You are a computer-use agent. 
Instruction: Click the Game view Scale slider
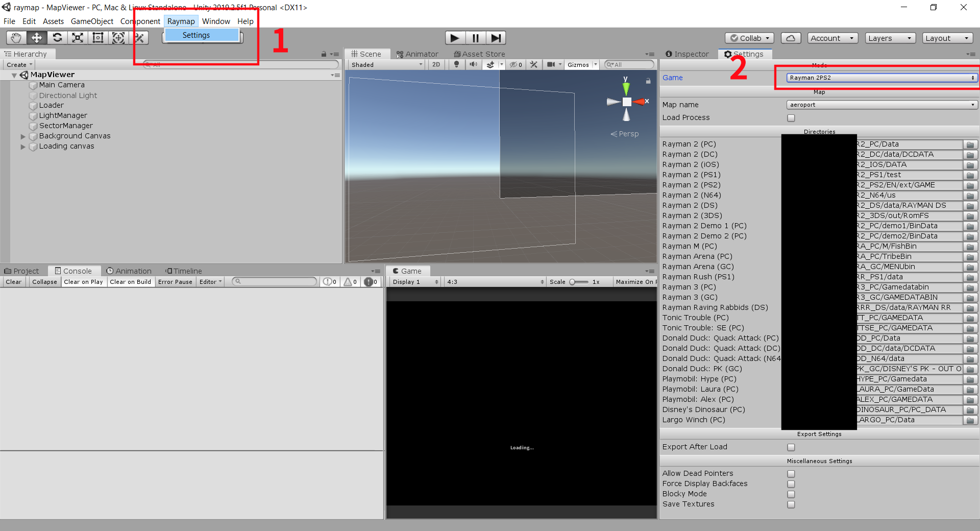point(579,282)
